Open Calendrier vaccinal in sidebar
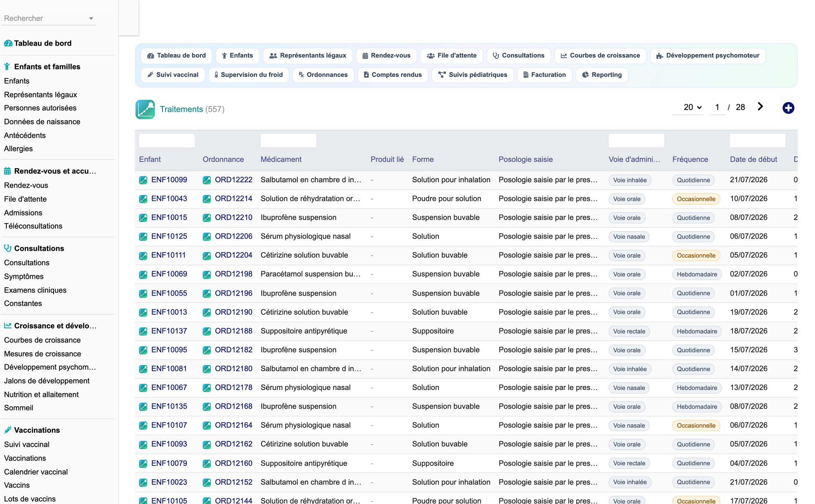 pos(36,472)
